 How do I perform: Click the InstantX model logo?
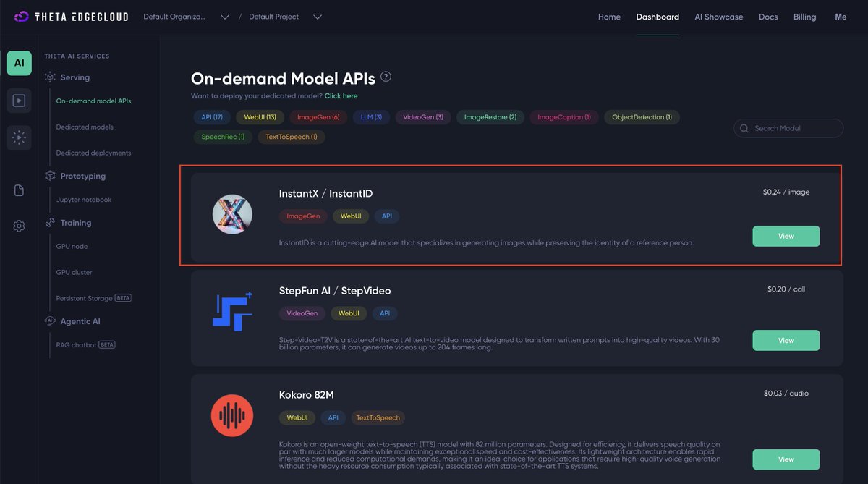[x=232, y=214]
